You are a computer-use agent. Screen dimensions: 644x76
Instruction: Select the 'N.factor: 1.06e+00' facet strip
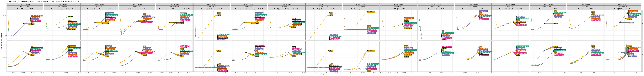point(623,4)
